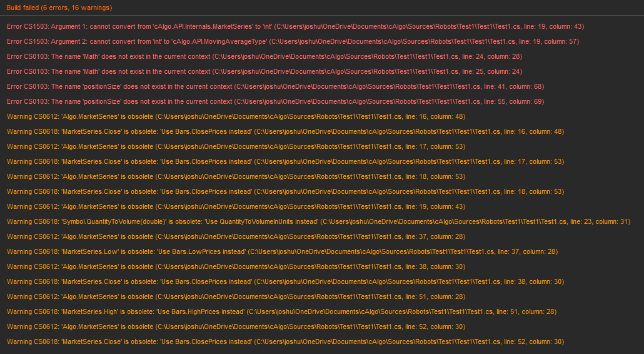Click the 'Build failed' summary header
The image size is (644, 354).
[59, 8]
